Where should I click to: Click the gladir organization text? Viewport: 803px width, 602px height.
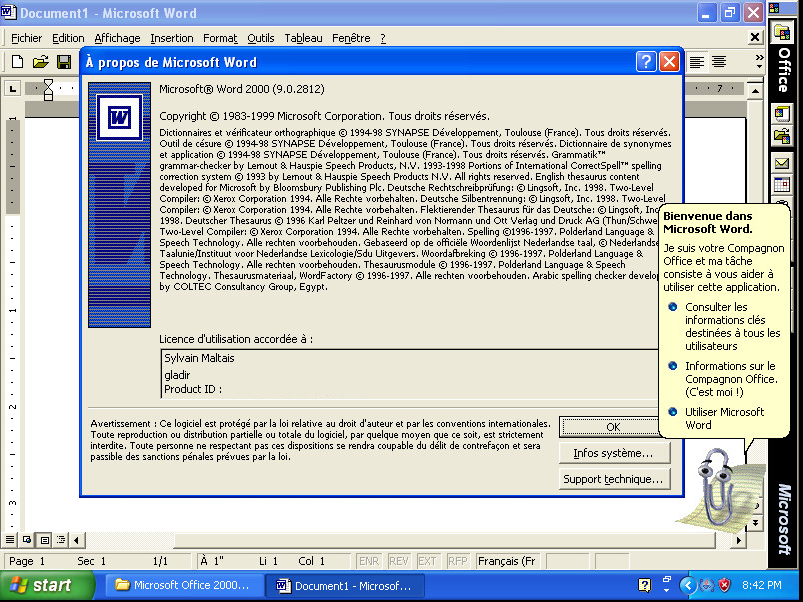(x=177, y=375)
